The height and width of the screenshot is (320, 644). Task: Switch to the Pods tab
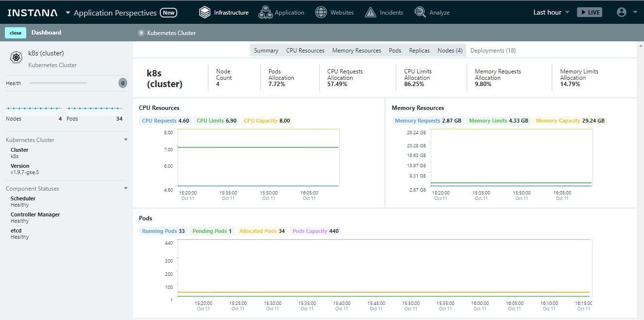point(395,51)
